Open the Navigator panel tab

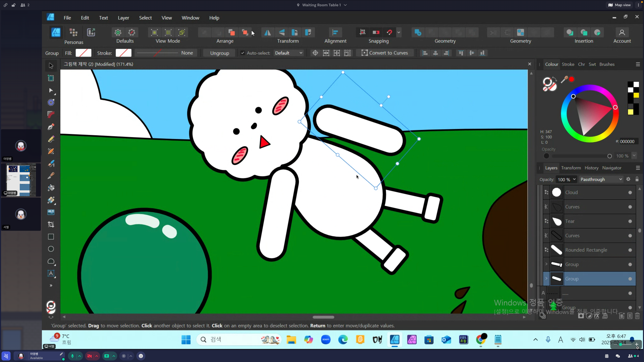(612, 168)
